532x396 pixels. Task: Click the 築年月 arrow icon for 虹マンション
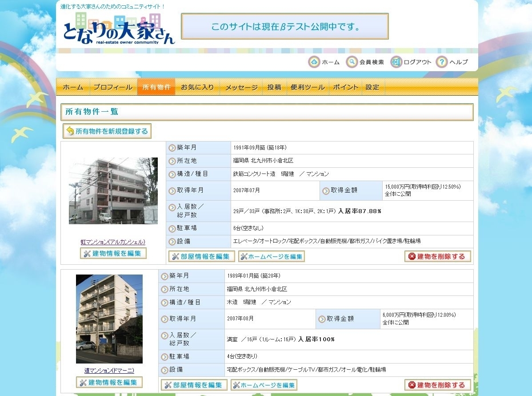pos(172,148)
